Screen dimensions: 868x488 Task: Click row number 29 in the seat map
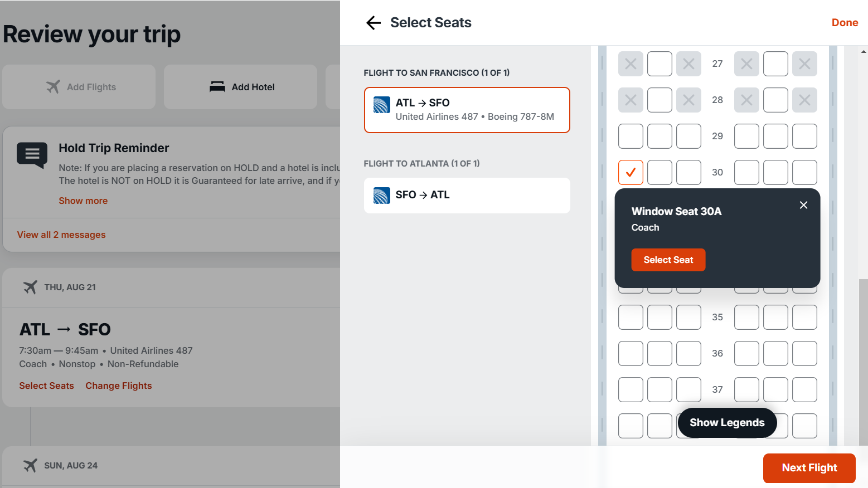[x=717, y=136]
